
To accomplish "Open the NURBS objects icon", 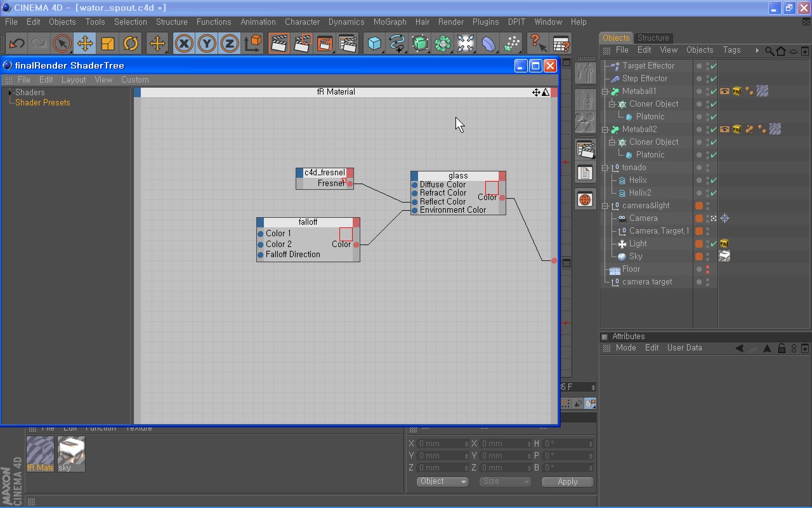I will pyautogui.click(x=420, y=44).
